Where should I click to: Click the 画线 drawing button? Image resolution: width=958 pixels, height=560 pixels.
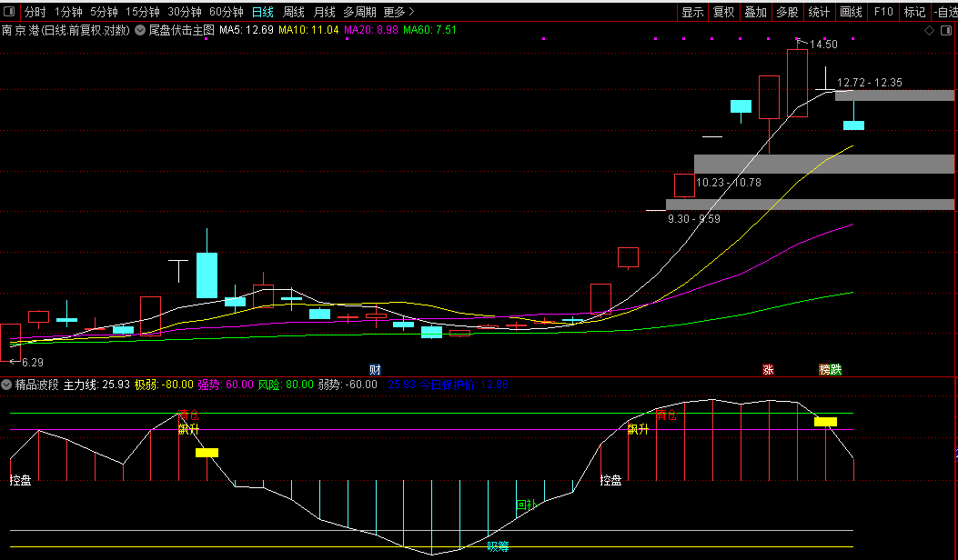851,12
